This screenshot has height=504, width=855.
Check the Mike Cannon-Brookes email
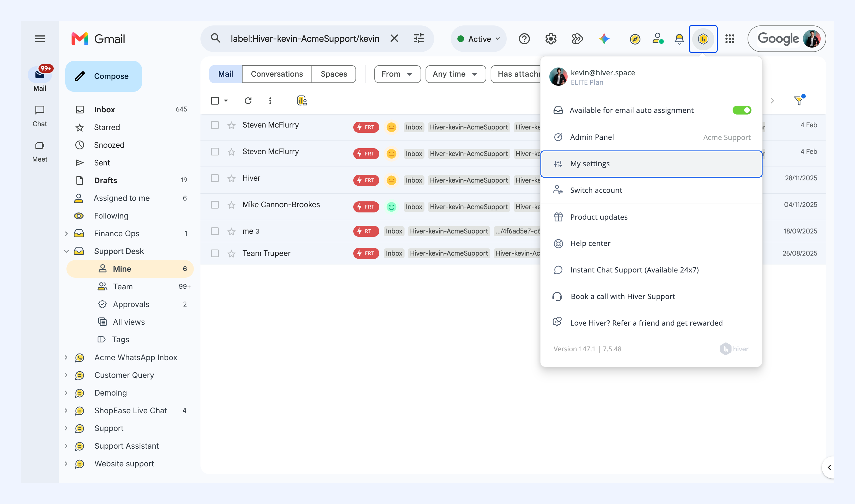click(215, 205)
